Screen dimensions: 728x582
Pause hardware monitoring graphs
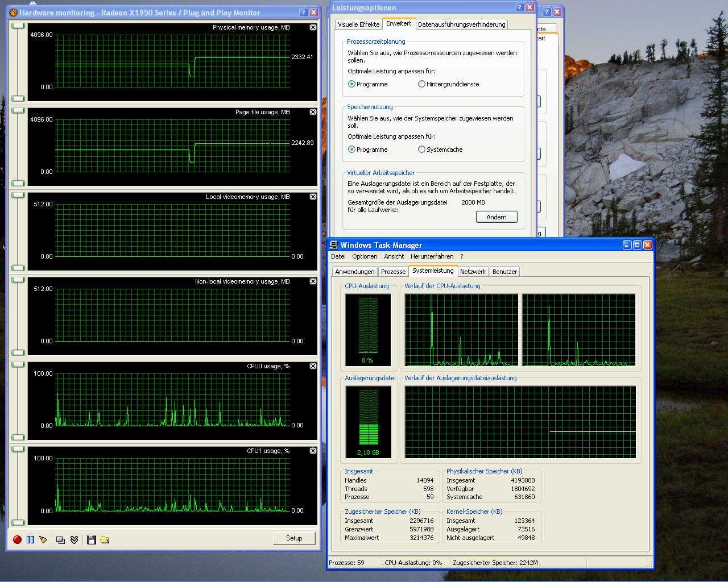(30, 539)
